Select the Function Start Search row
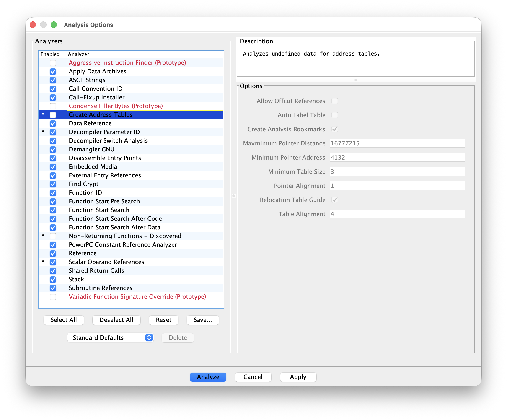Screen dimensions: 507x420 tap(131, 210)
